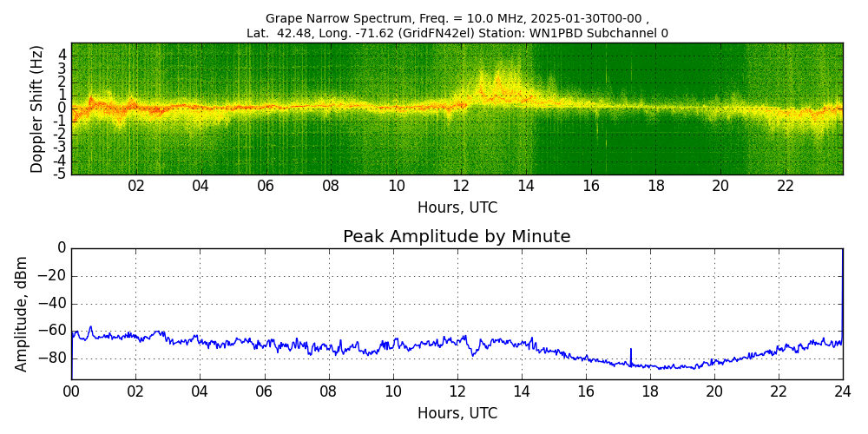Select the 14 hour tick on spectrogram axis
The height and width of the screenshot is (434, 868).
point(526,187)
